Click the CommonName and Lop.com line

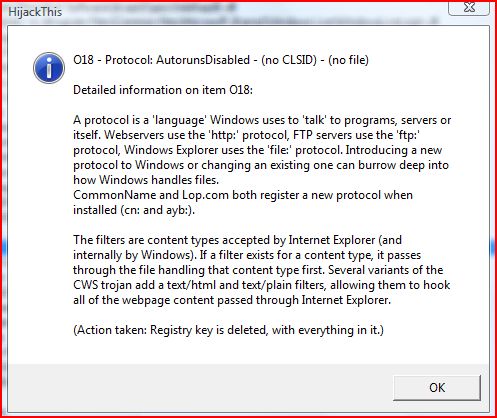pos(243,195)
